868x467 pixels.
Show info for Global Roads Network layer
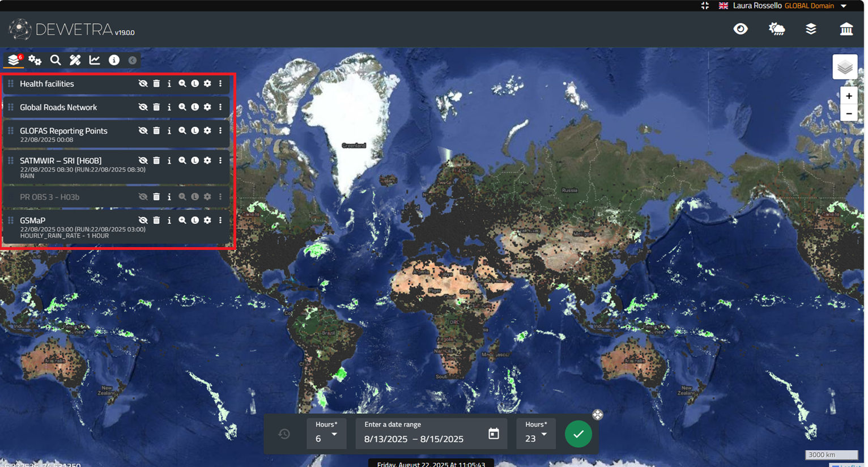169,108
